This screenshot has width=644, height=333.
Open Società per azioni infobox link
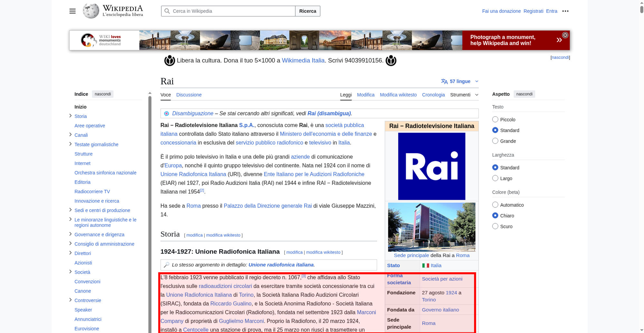click(442, 279)
